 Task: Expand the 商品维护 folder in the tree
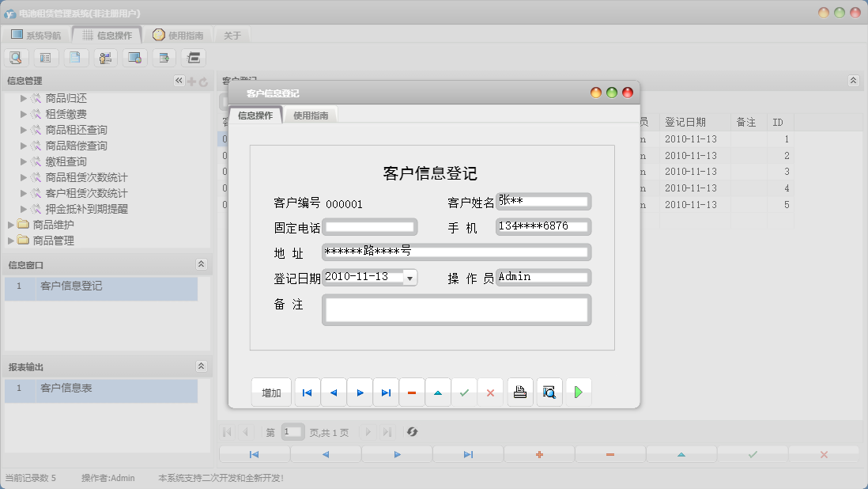tap(11, 225)
